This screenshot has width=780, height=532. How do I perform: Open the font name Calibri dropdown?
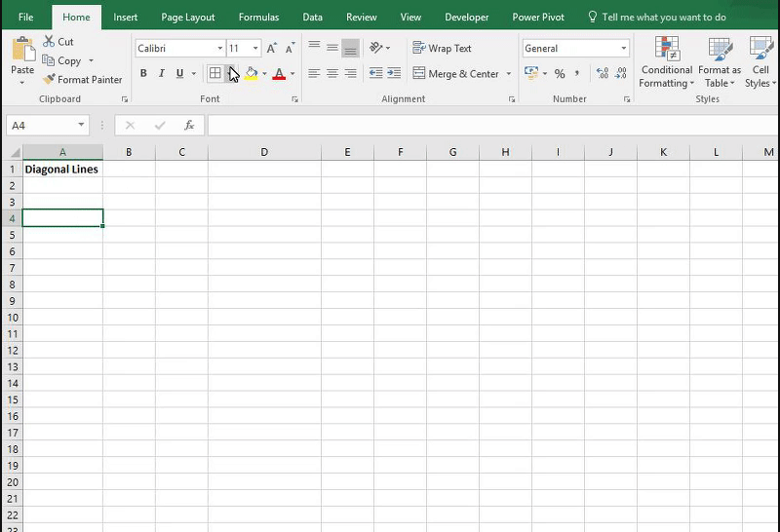[x=219, y=48]
